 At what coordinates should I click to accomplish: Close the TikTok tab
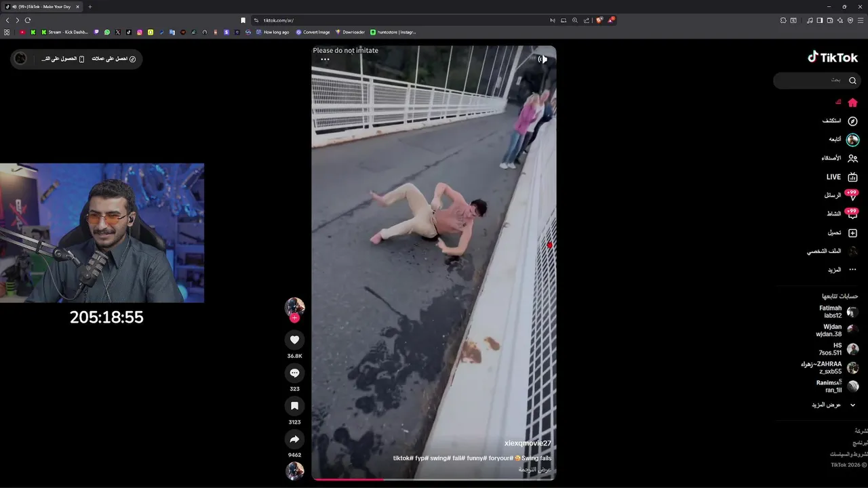pyautogui.click(x=77, y=7)
